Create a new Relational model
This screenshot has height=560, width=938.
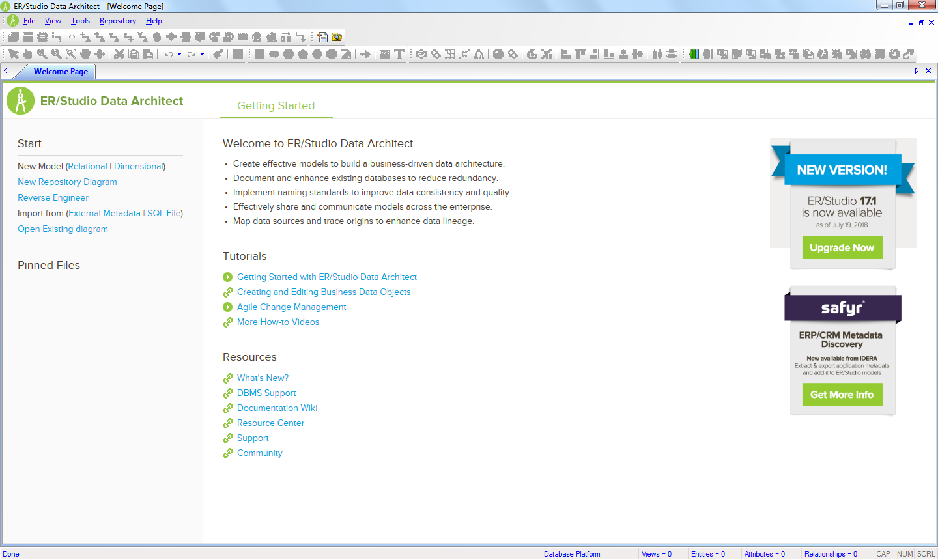point(87,166)
